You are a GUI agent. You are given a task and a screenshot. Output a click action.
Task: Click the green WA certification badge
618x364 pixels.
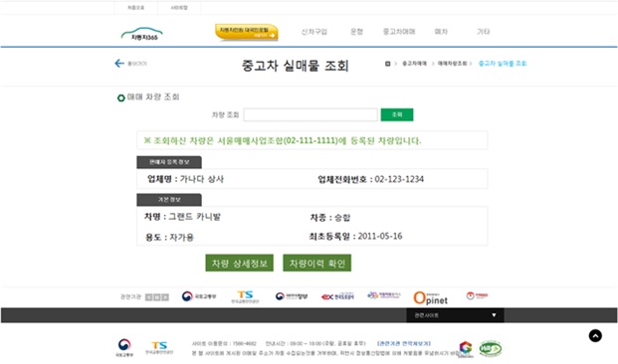(491, 349)
